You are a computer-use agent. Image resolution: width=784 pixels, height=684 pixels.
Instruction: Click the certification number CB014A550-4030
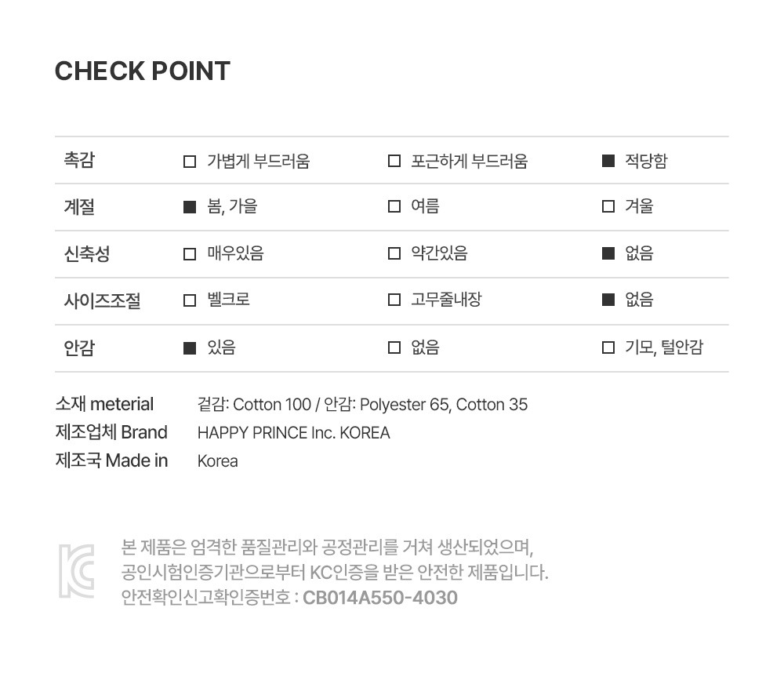coord(380,598)
